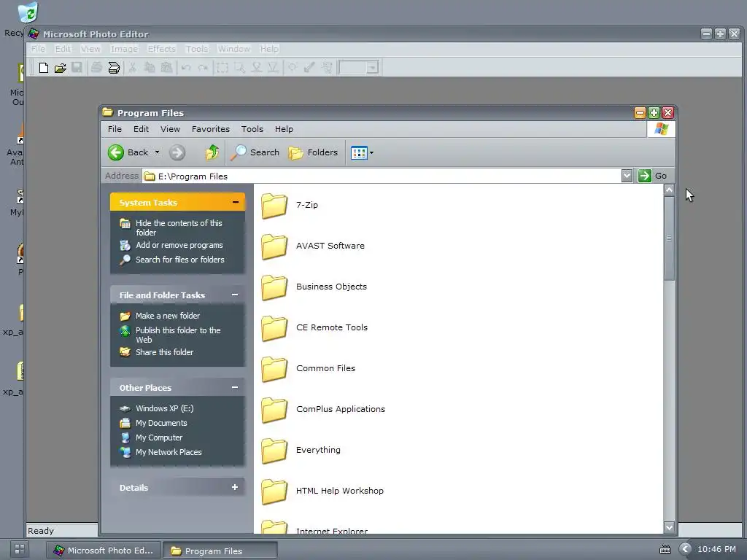
Task: Click the Program Files taskbar button
Action: [x=220, y=551]
